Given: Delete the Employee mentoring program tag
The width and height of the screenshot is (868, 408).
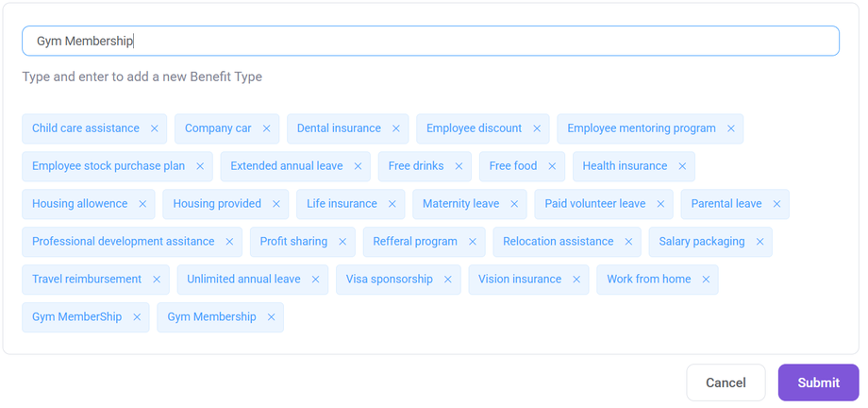Looking at the screenshot, I should (x=731, y=128).
